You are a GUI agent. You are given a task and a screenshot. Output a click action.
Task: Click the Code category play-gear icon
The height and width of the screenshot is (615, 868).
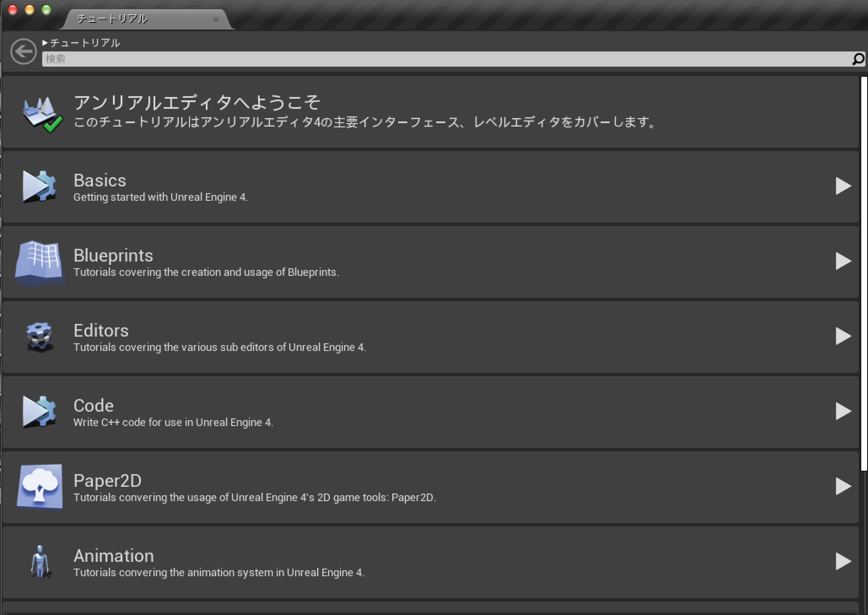39,412
